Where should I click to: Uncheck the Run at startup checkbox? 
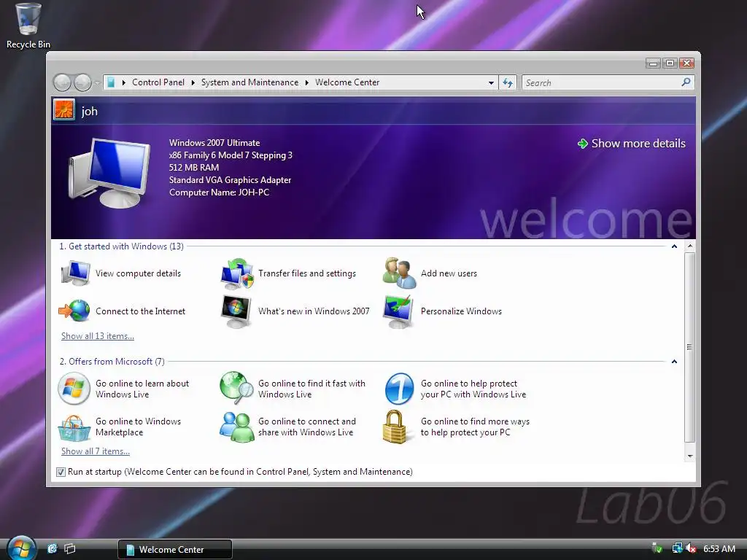coord(61,472)
